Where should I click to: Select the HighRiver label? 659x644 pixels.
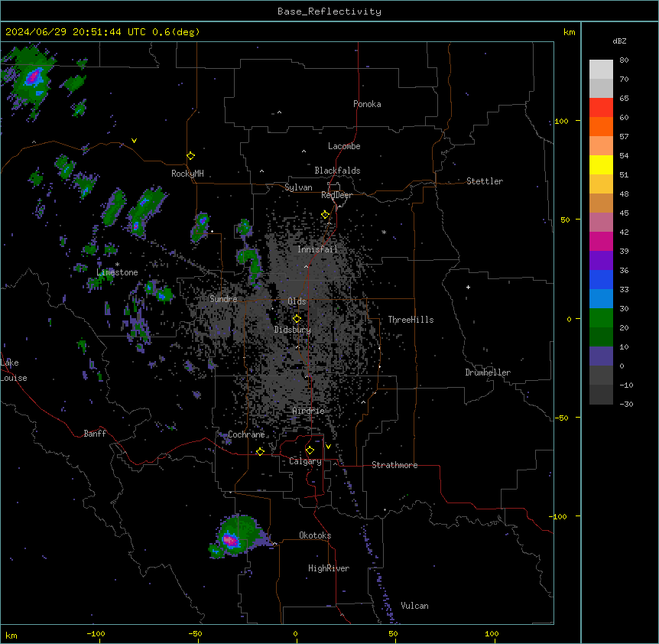(x=329, y=568)
